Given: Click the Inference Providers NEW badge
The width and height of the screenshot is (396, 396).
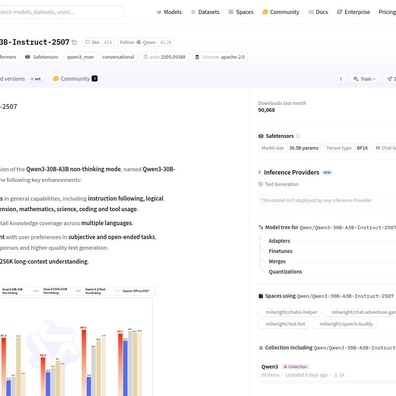Looking at the screenshot, I should [x=327, y=173].
